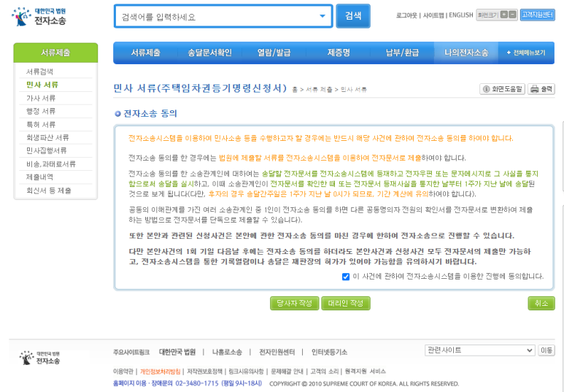This screenshot has height=392, width=564.
Task: Click 이동 button in footer
Action: coord(546,350)
